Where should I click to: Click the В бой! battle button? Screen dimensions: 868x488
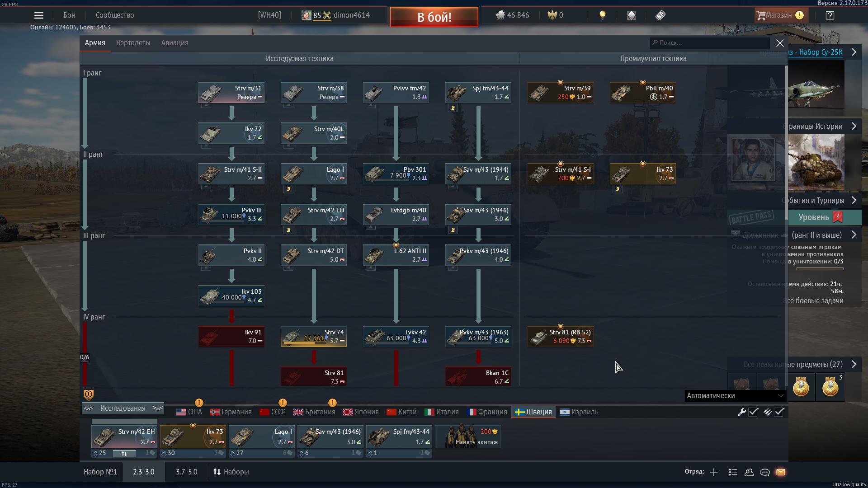[x=434, y=17]
